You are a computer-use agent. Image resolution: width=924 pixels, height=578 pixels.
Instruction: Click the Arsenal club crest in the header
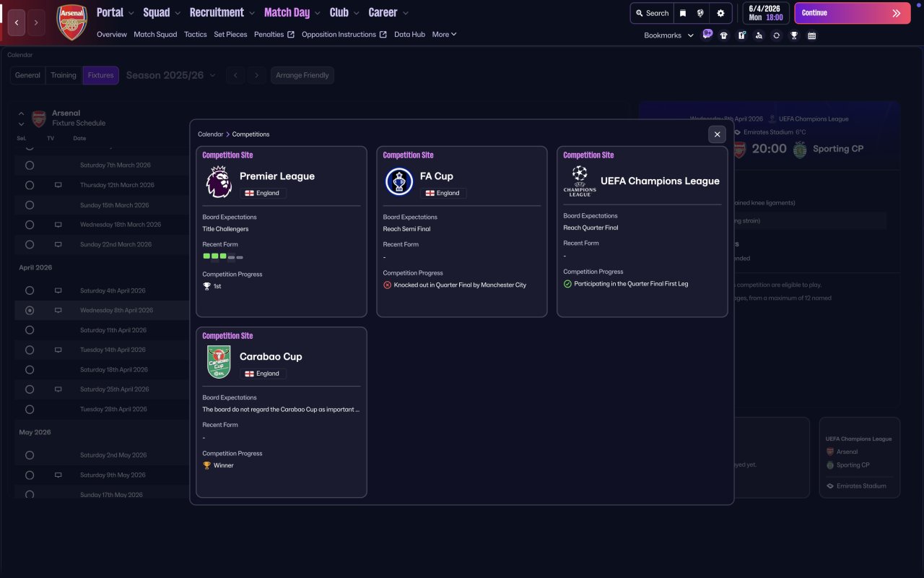tap(72, 22)
